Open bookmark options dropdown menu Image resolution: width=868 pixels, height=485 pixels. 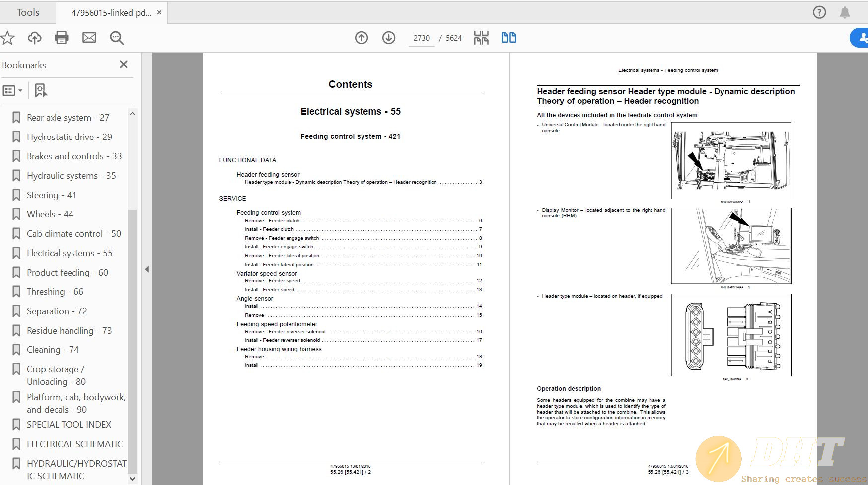pyautogui.click(x=13, y=91)
